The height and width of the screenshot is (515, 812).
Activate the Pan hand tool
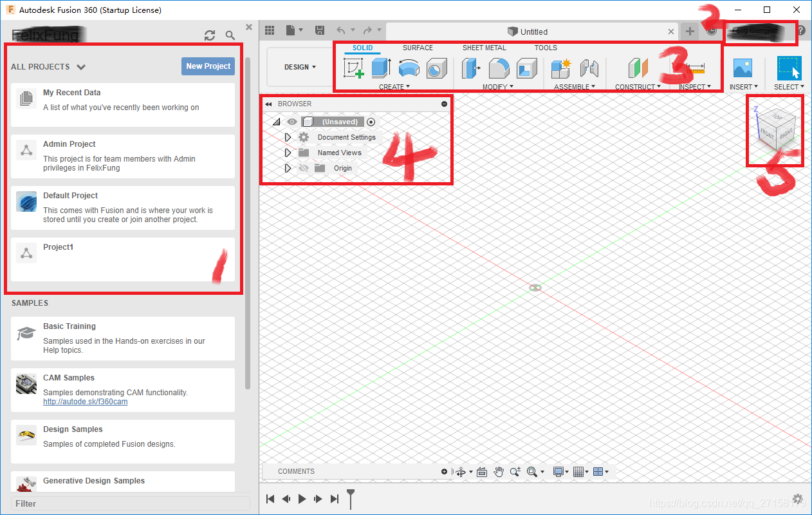(x=499, y=472)
